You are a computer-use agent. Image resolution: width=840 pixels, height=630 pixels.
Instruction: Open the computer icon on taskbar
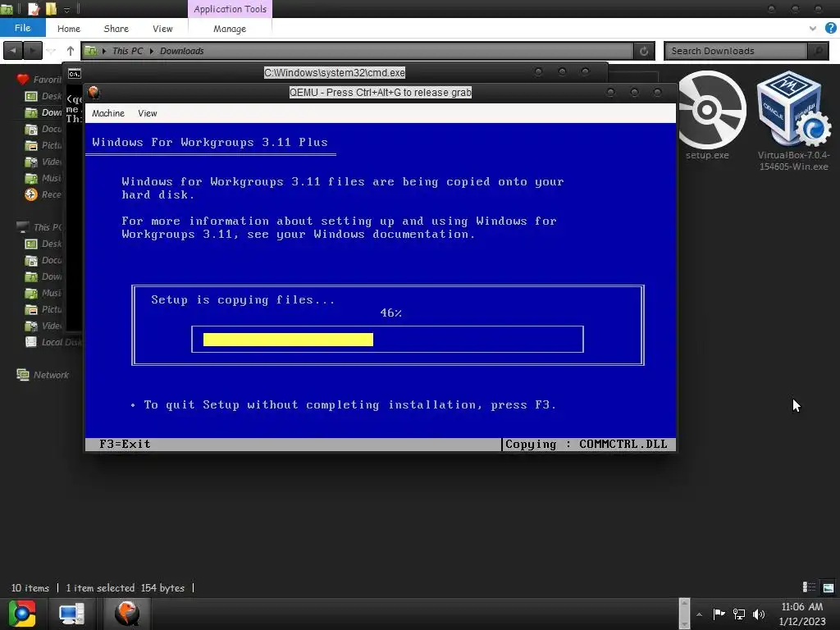pyautogui.click(x=71, y=614)
